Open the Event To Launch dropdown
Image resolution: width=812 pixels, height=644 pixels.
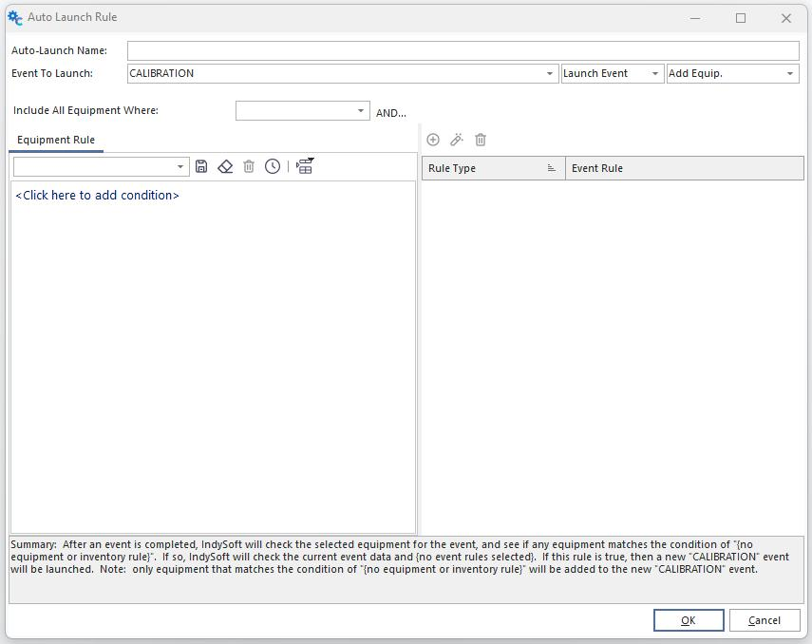[550, 73]
